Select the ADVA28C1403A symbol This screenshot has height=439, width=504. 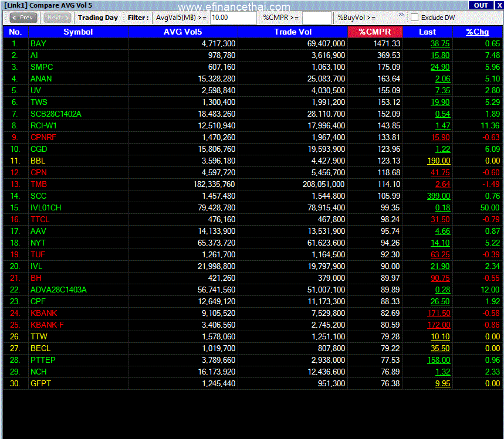tap(58, 290)
